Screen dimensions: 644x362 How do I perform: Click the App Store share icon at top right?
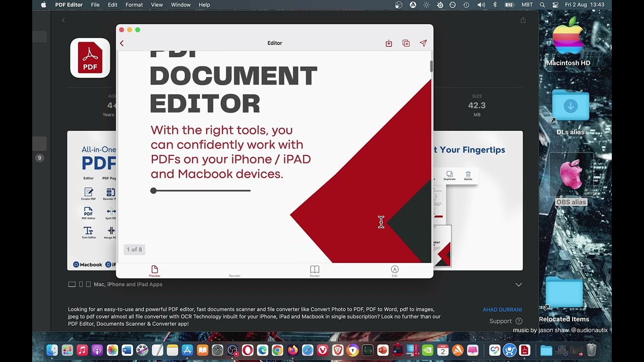pos(523,20)
